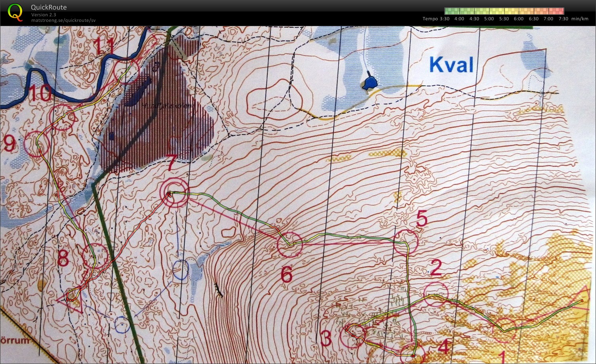The image size is (596, 364).
Task: Open the matstroeng.se/quickroute/sv link
Action: 63,20
